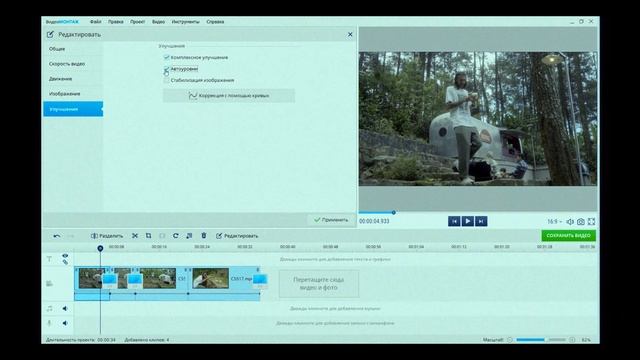Open the Общие tab
The height and width of the screenshot is (360, 640).
[73, 49]
